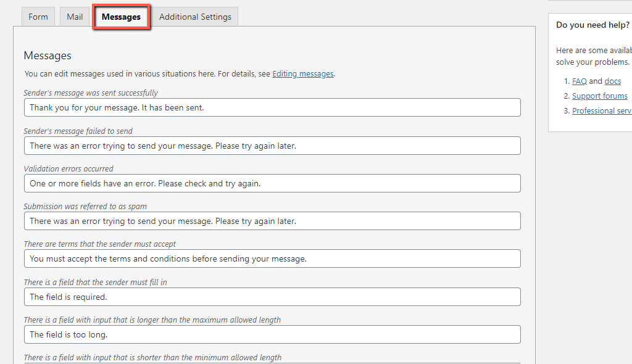Viewport: 632px width, 364px height.
Task: Open the FAQ link
Action: point(579,81)
